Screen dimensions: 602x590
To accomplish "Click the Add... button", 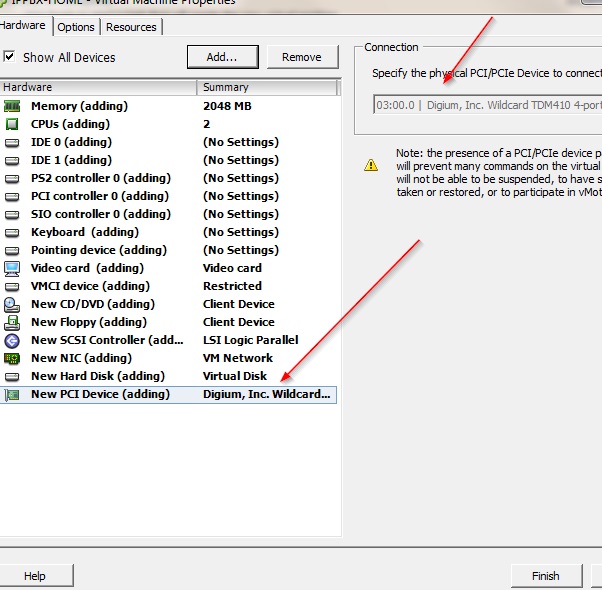I will click(x=222, y=57).
